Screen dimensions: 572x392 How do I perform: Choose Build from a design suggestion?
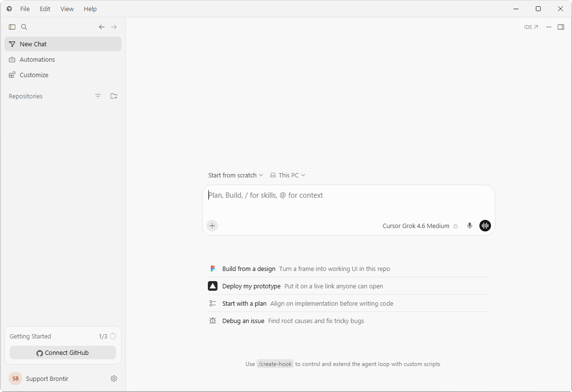pyautogui.click(x=348, y=269)
